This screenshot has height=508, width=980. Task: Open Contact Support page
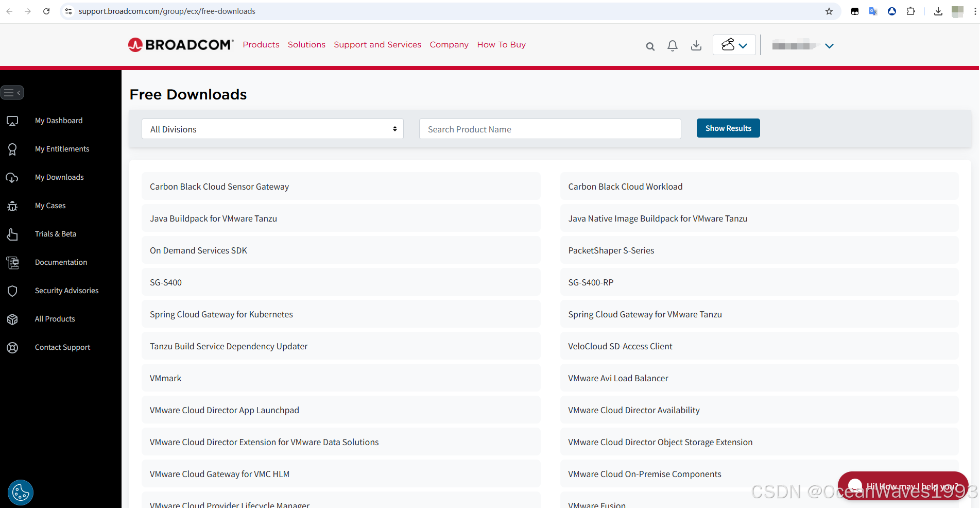(x=62, y=347)
